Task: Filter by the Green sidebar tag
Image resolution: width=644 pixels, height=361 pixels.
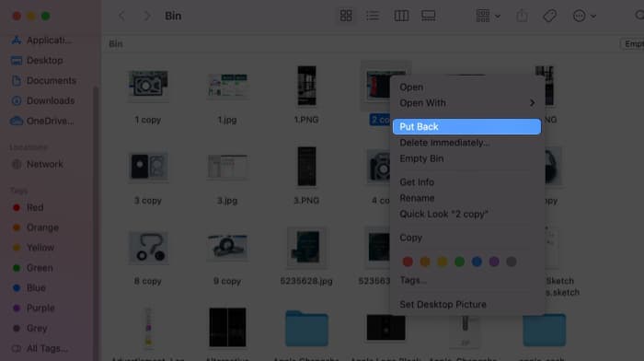Action: [x=33, y=268]
